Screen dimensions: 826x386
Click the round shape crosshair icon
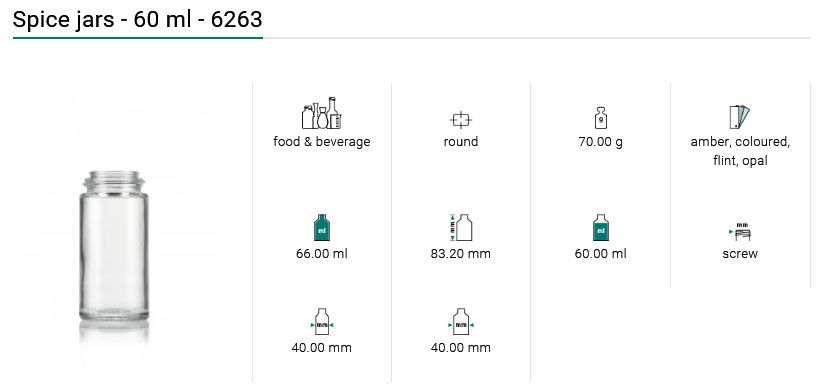[x=460, y=120]
